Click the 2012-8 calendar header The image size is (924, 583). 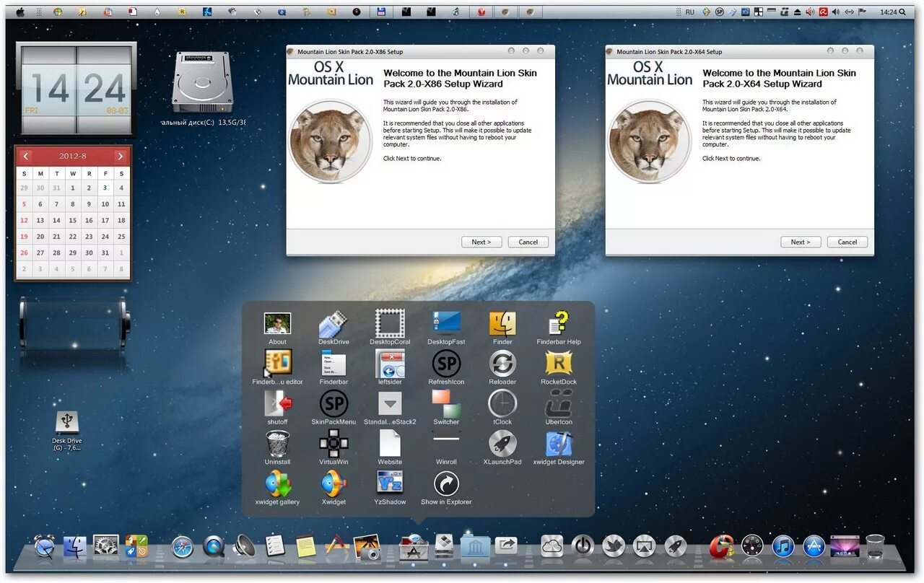click(x=72, y=156)
